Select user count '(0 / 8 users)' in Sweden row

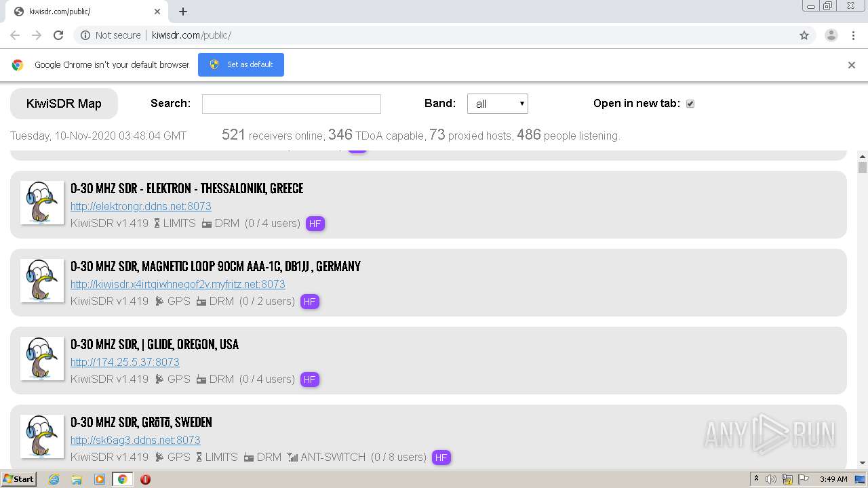click(x=399, y=457)
